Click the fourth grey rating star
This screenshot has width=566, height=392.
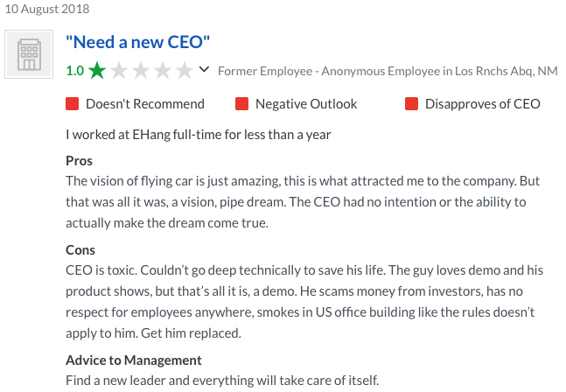[x=163, y=70]
